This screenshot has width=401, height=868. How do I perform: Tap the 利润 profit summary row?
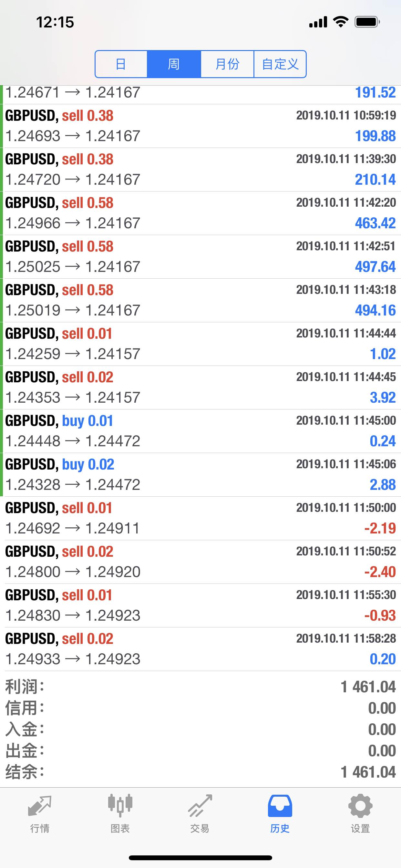coord(200,687)
